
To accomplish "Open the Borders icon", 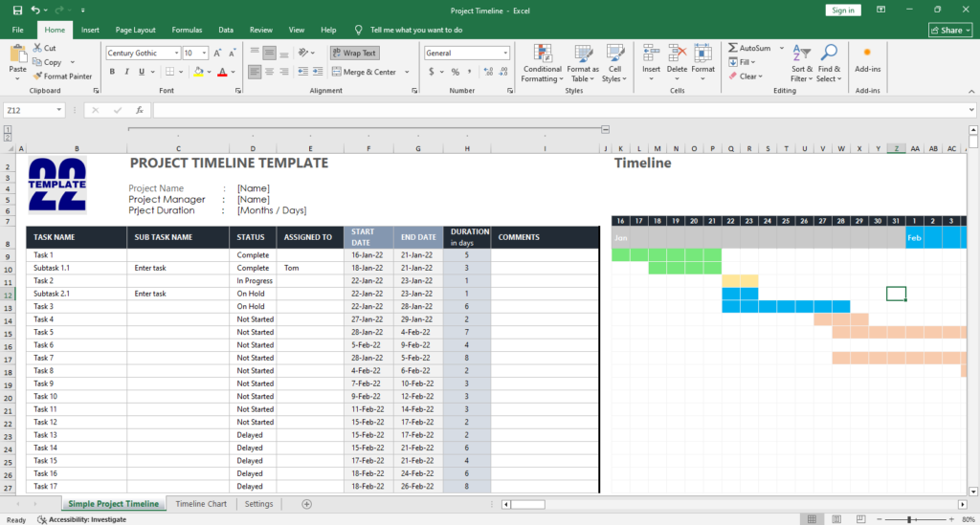I will [x=170, y=72].
